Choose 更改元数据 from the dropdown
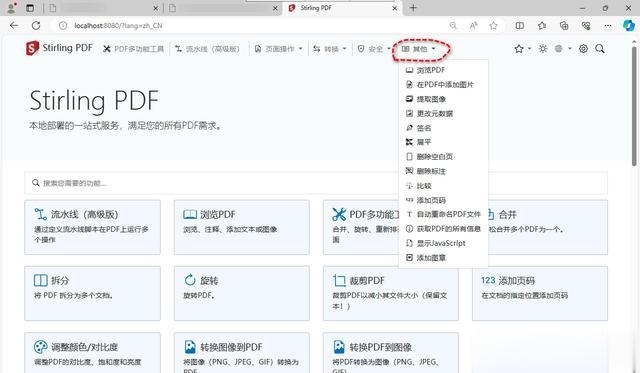The width and height of the screenshot is (640, 373). [x=443, y=113]
